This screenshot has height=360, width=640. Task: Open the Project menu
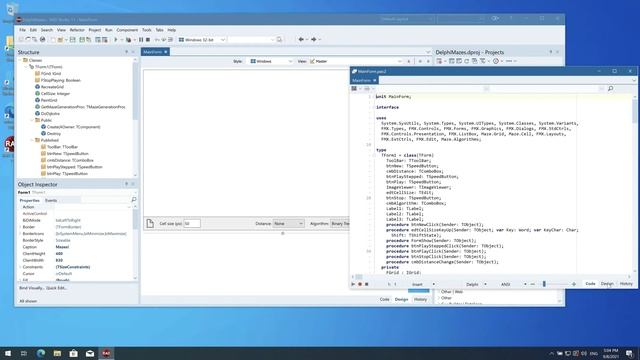pyautogui.click(x=95, y=30)
